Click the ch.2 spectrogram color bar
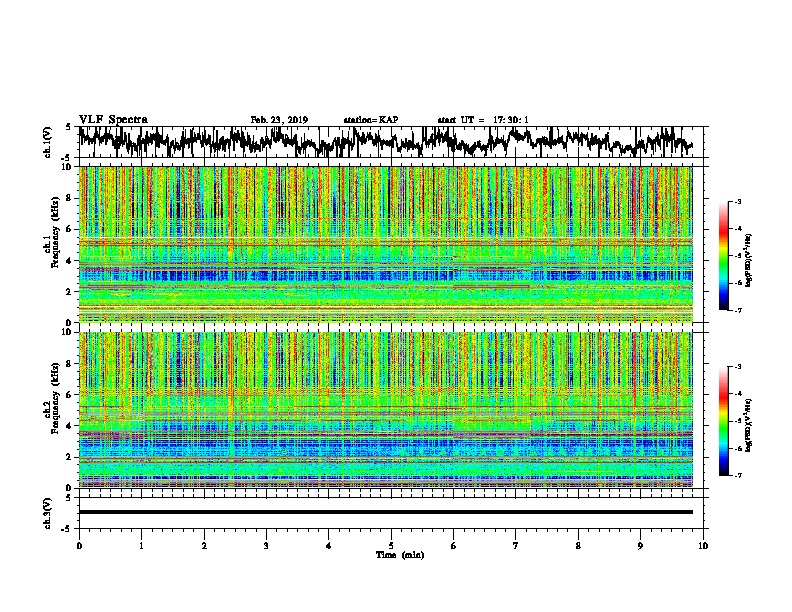792x612 pixels. click(x=724, y=421)
